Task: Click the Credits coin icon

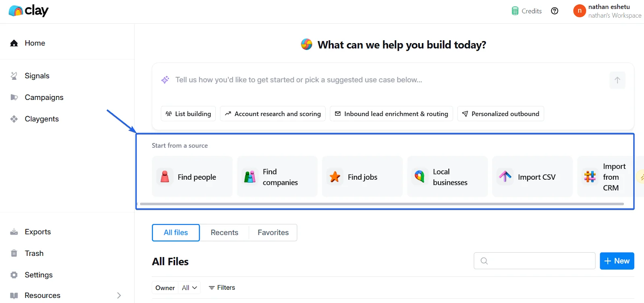Action: [x=515, y=11]
